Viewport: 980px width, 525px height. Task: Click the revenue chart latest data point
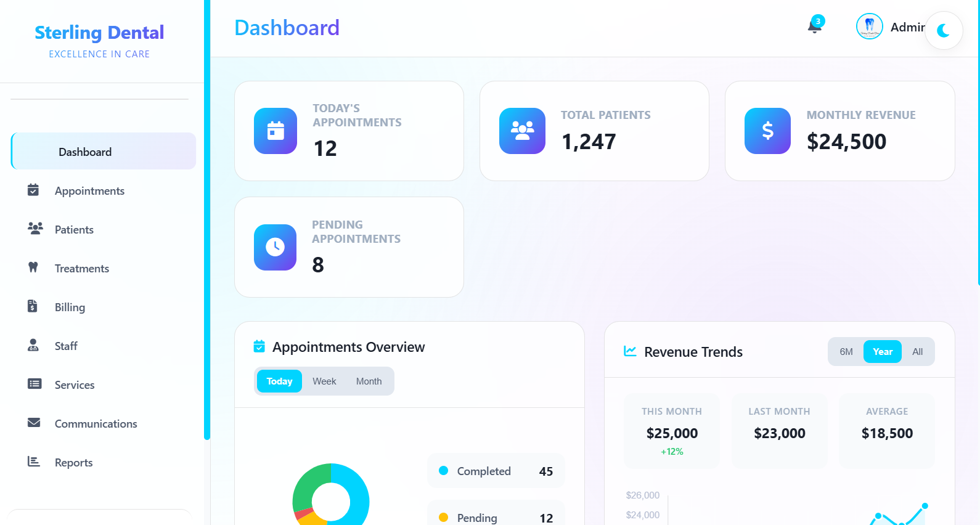click(x=925, y=506)
